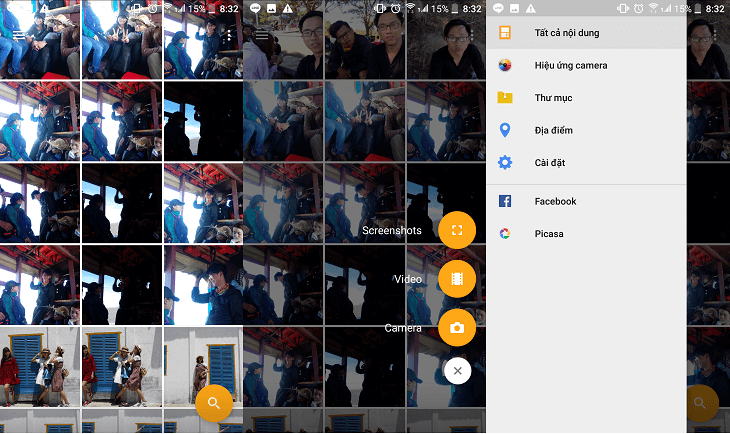The image size is (730, 434).
Task: Open Hiệu ứng camera menu item
Action: click(586, 65)
